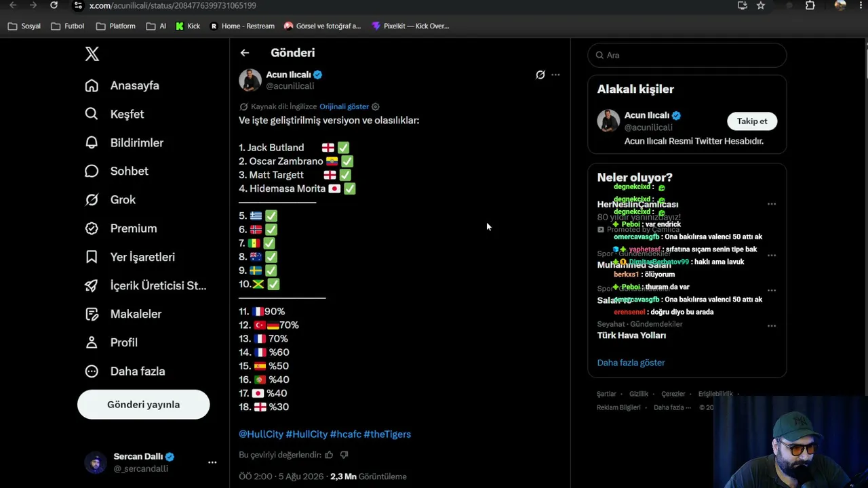Viewport: 868px width, 488px height.
Task: Click the Daha fazla circle icon
Action: tap(92, 371)
